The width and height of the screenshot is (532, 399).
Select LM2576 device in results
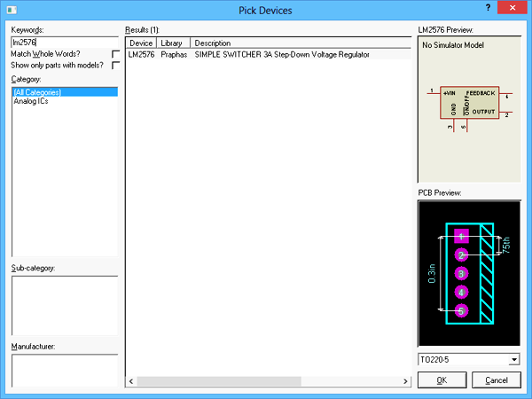coord(141,55)
